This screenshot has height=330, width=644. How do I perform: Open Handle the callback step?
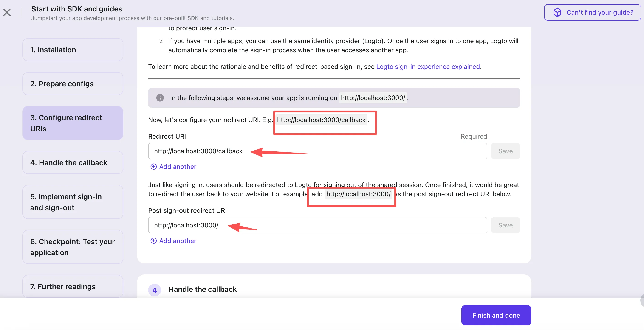(73, 162)
